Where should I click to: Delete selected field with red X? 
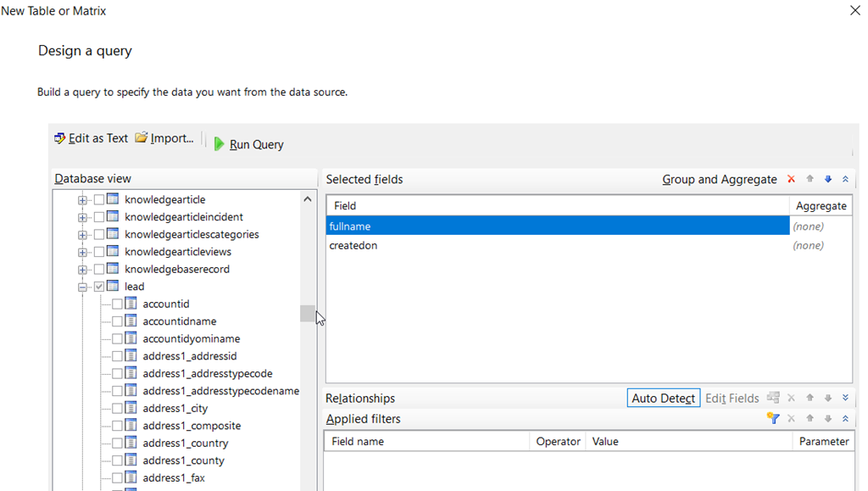pos(791,179)
